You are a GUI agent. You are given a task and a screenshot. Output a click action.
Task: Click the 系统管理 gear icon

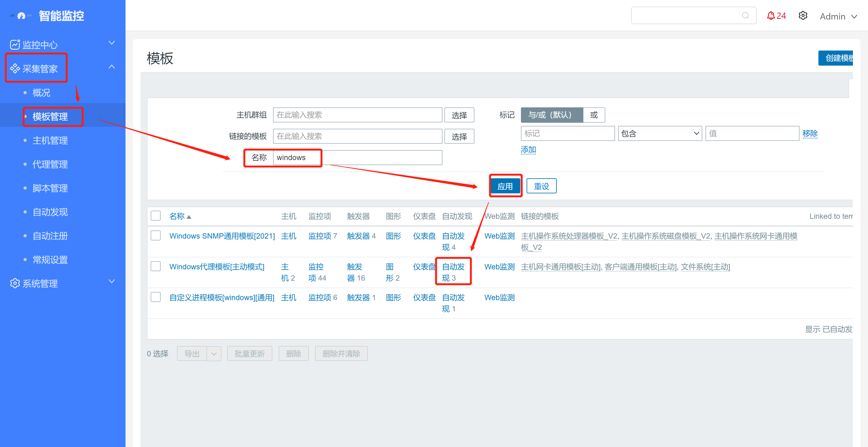click(x=15, y=283)
